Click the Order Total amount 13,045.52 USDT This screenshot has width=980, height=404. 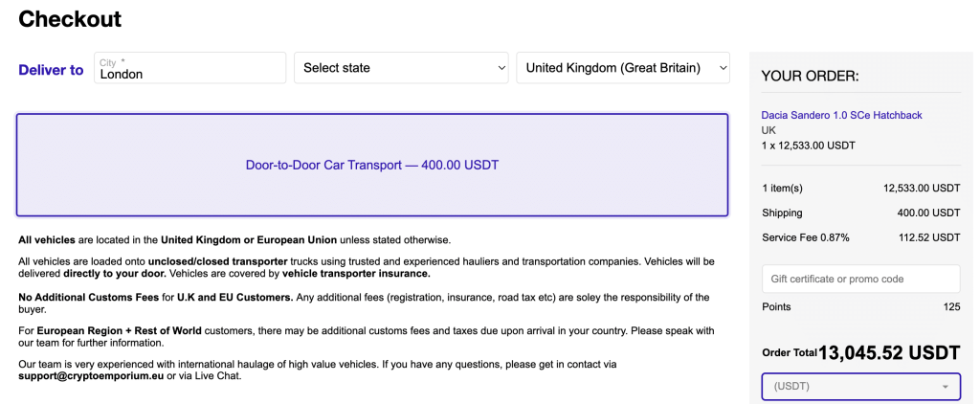point(889,352)
